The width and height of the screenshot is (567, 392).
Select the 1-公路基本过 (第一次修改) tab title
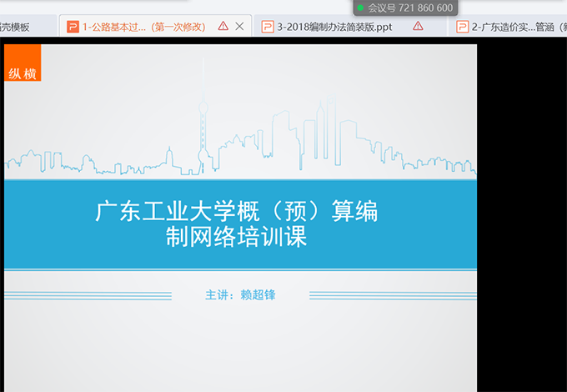[143, 27]
